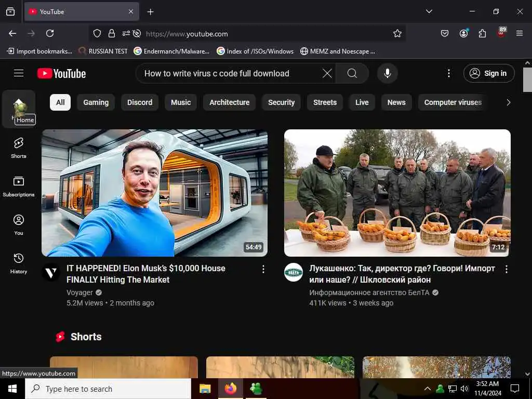The width and height of the screenshot is (532, 399).
Task: Run search with the magnifier button
Action: tap(352, 73)
